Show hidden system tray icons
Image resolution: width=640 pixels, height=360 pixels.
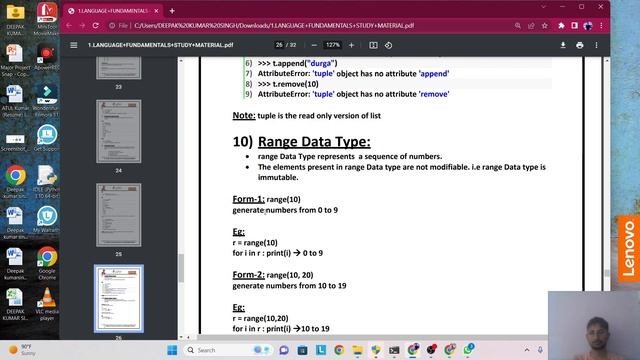(527, 350)
